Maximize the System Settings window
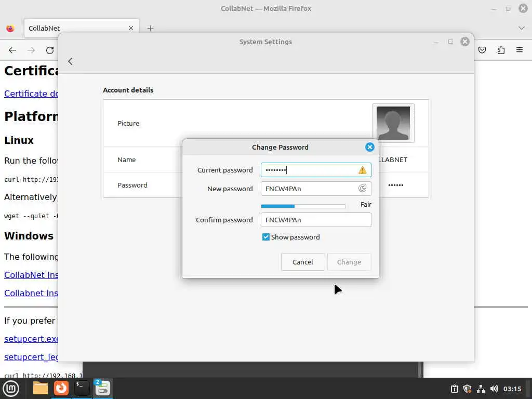532x399 pixels. point(450,42)
